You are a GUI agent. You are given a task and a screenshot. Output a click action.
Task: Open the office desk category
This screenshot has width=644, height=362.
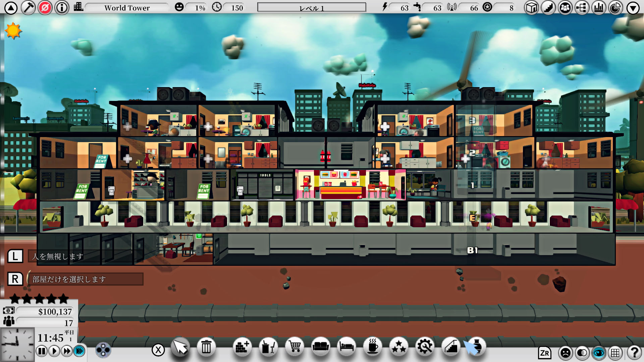coord(268,347)
